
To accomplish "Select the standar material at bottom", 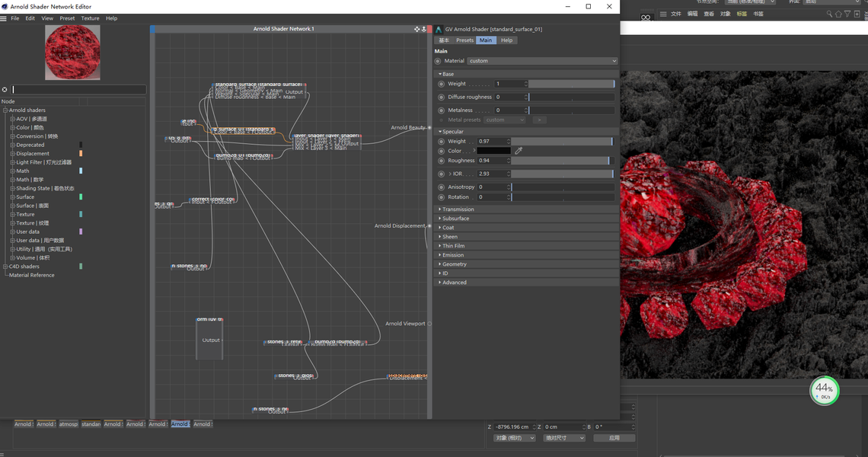I will pos(91,424).
